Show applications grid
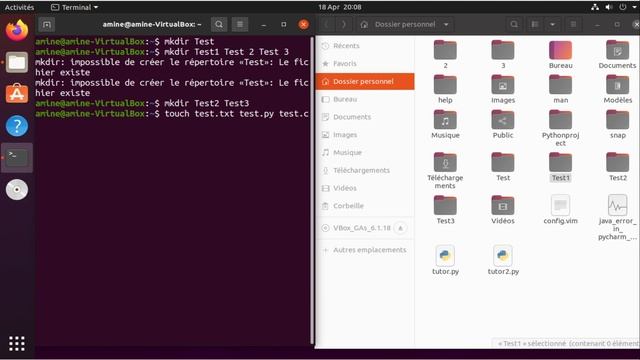This screenshot has width=640, height=360. (x=17, y=344)
